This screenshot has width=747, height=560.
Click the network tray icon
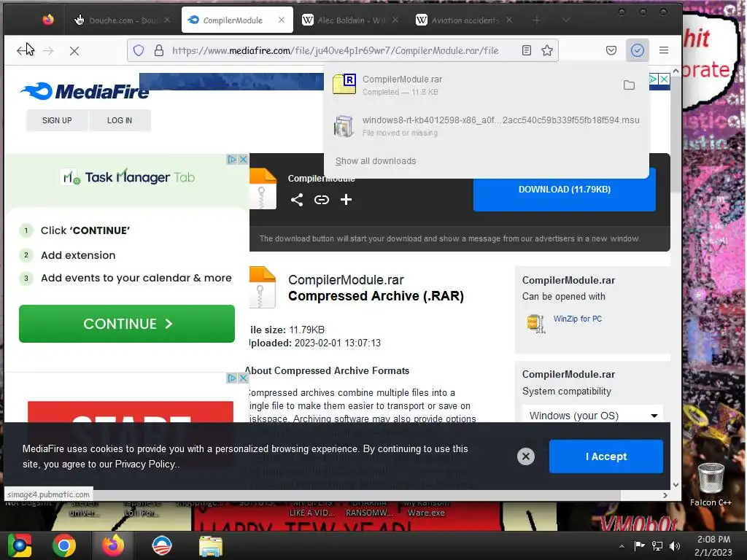(657, 545)
